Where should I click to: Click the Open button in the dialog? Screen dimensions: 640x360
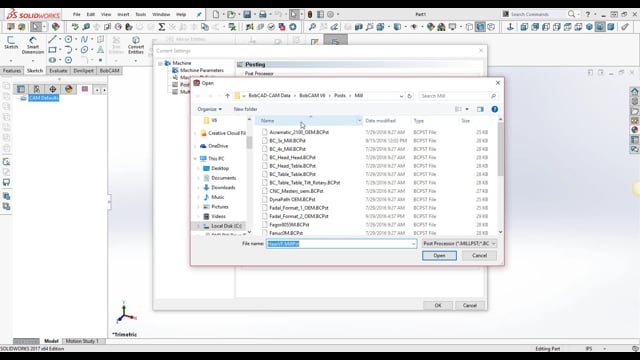(x=439, y=256)
